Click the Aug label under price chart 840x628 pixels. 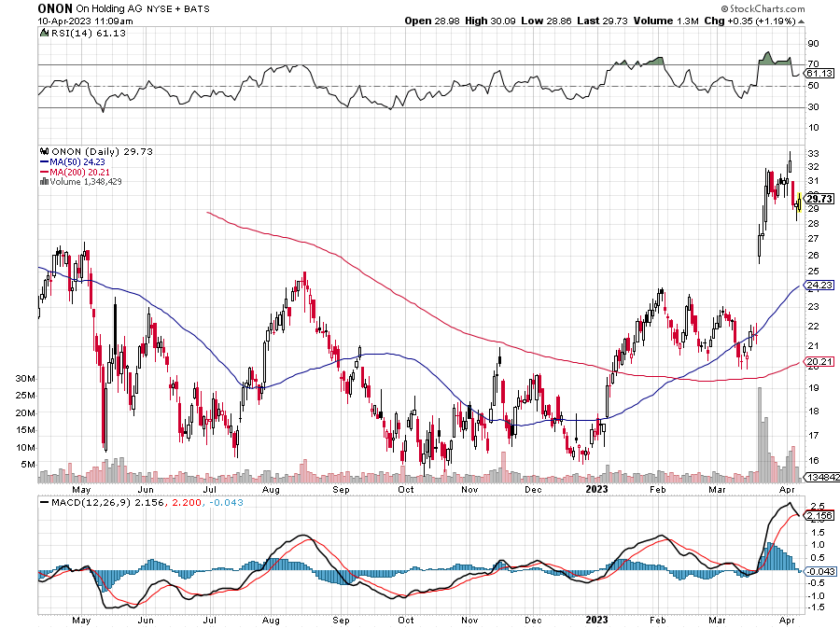pos(271,489)
